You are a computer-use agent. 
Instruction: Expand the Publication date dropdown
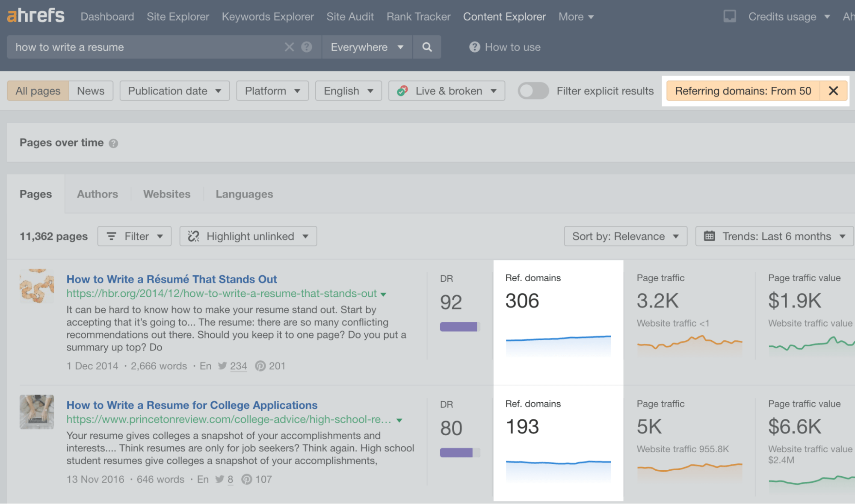tap(174, 91)
